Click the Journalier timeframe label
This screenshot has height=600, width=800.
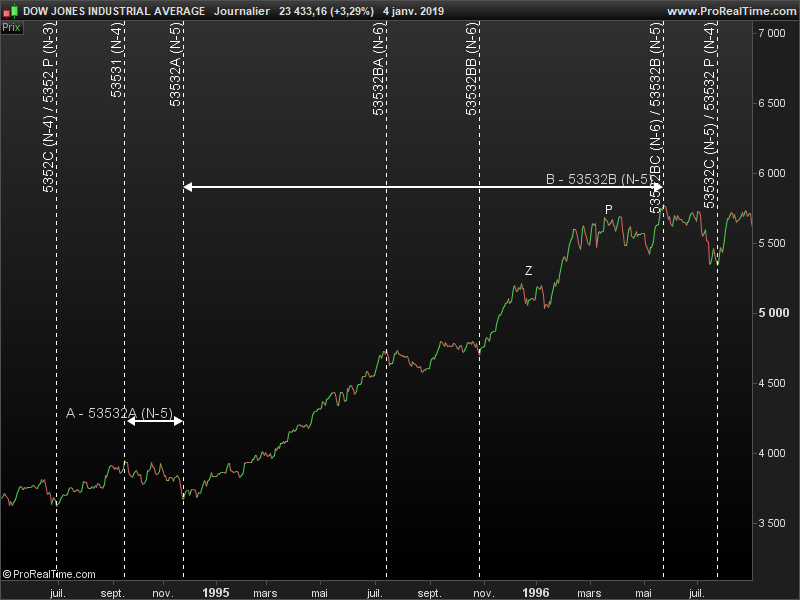(242, 11)
